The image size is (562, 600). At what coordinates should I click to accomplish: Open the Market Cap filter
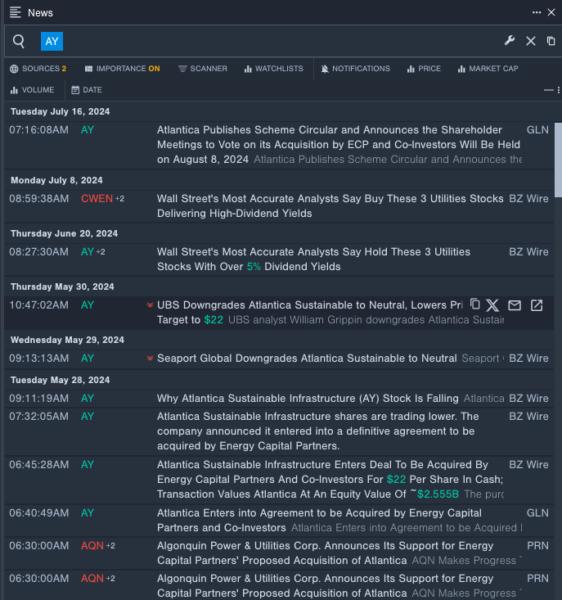click(488, 69)
